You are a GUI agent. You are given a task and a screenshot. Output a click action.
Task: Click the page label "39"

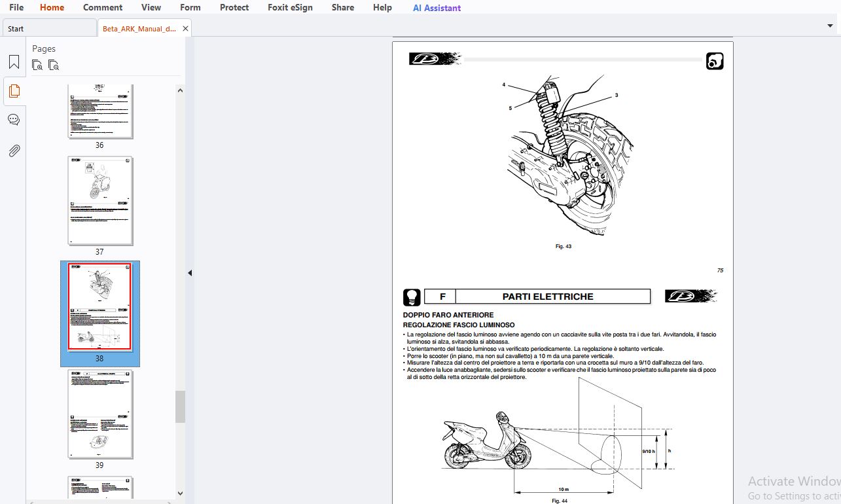click(99, 465)
